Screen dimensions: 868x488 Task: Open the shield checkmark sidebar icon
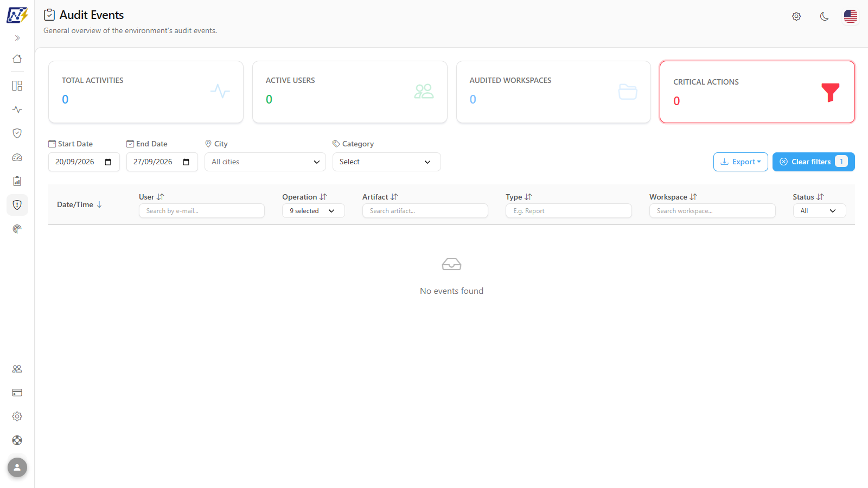pyautogui.click(x=17, y=133)
